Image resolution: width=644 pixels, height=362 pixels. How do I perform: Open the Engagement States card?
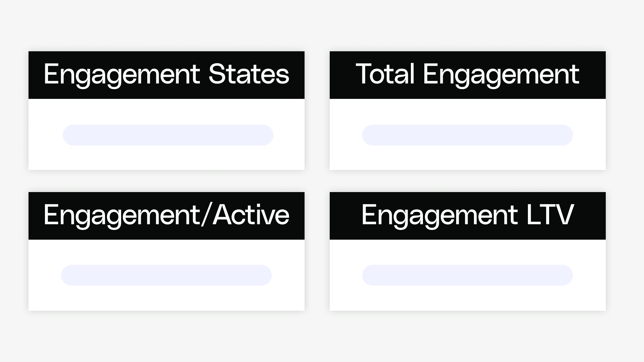(167, 111)
